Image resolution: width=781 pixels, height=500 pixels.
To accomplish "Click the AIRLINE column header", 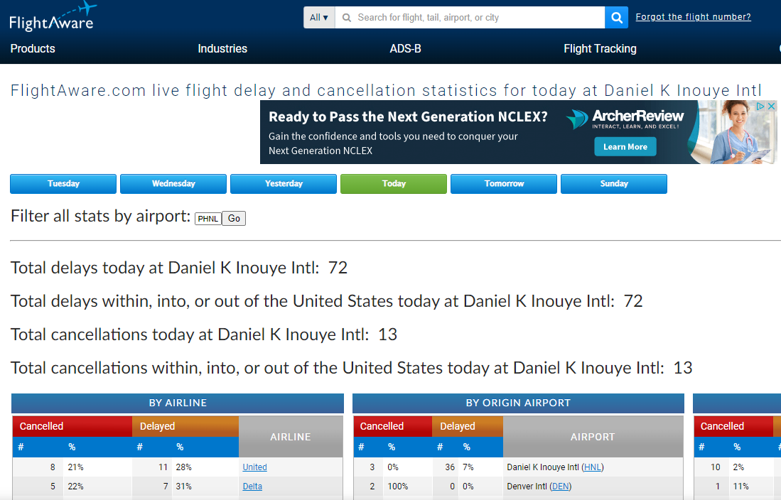I will tap(290, 437).
